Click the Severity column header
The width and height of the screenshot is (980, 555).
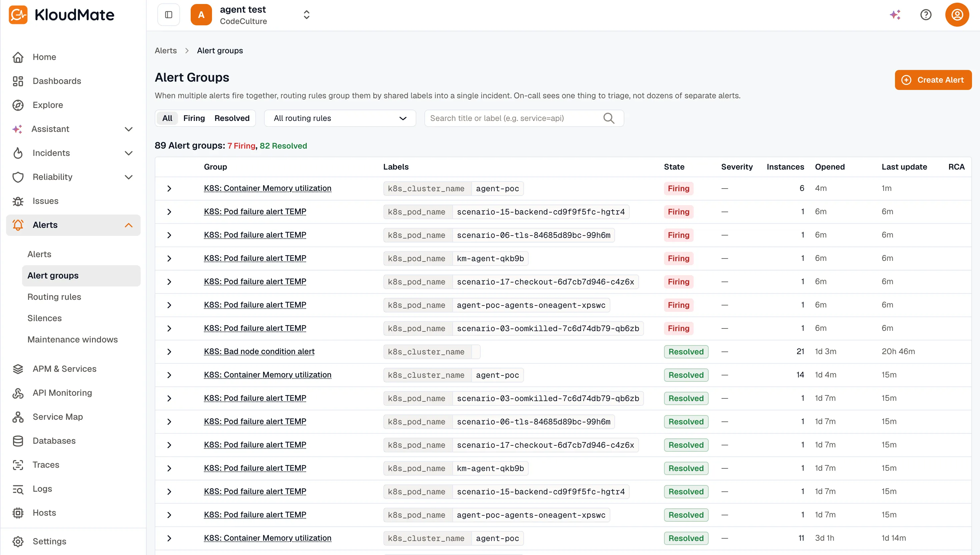(x=737, y=167)
